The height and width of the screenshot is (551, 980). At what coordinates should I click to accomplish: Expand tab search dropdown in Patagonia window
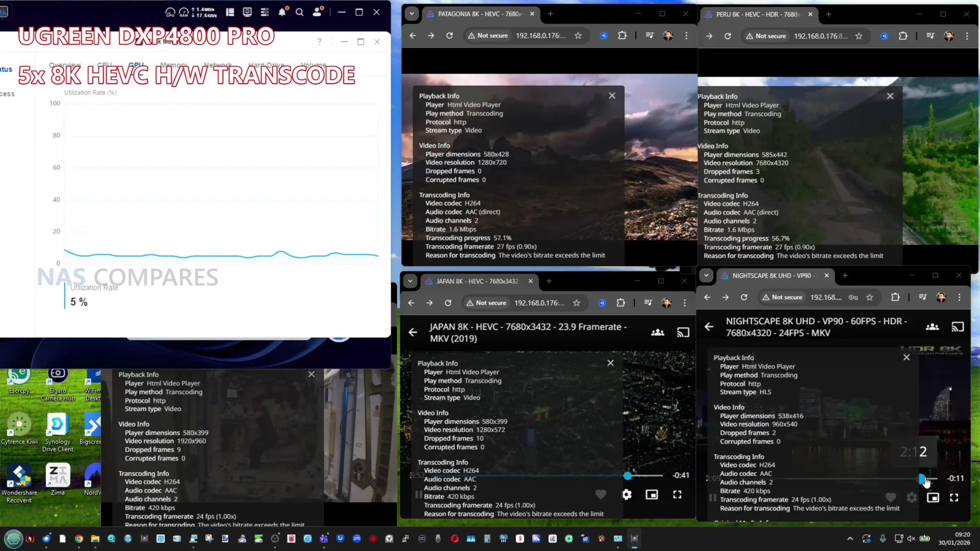point(412,14)
